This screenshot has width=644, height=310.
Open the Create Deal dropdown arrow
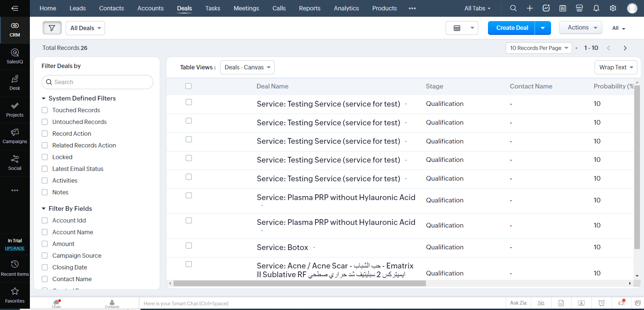(543, 28)
